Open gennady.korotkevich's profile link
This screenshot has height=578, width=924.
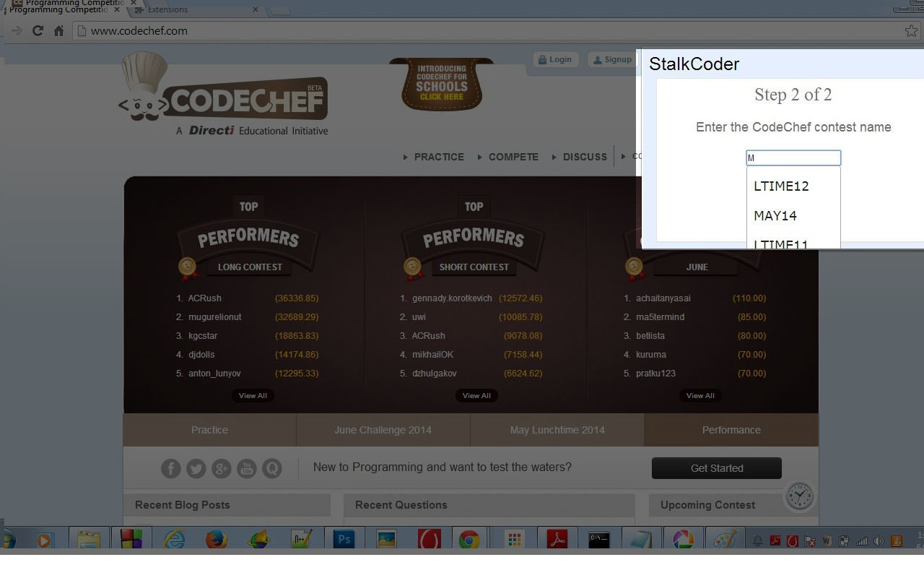(452, 298)
